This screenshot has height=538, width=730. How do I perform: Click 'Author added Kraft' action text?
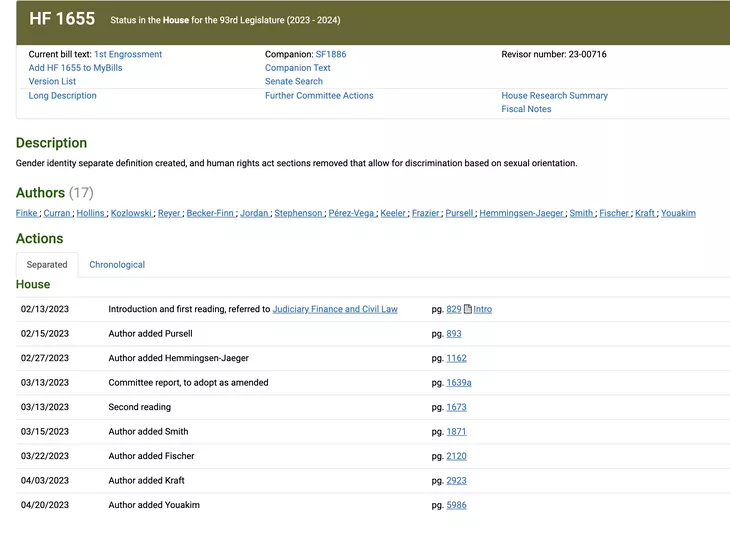[x=146, y=480]
